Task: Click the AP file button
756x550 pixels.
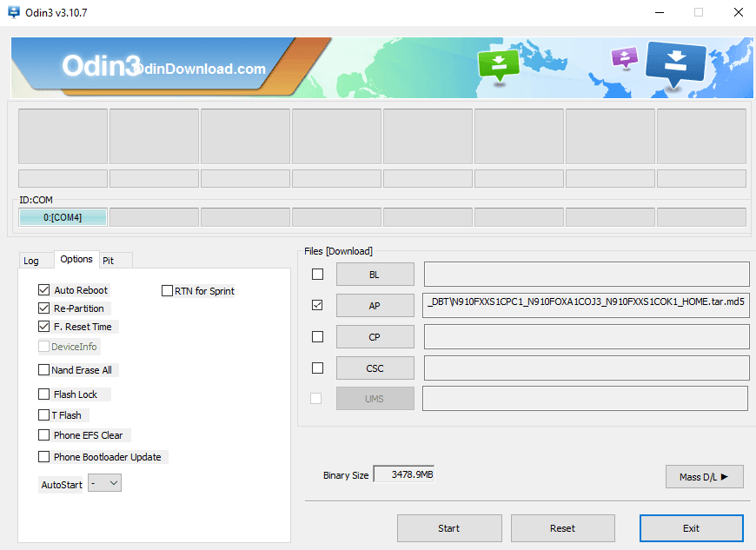Action: [x=375, y=306]
